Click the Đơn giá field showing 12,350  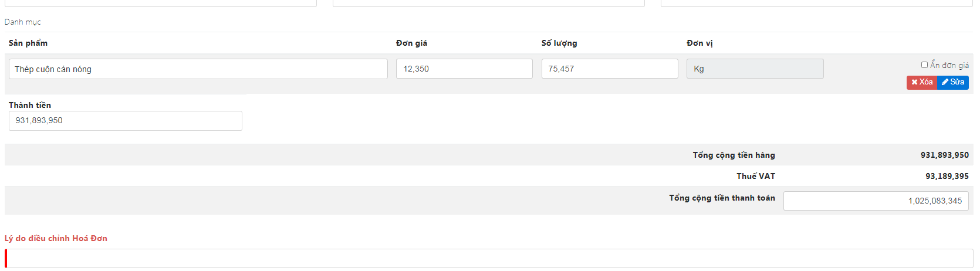point(464,69)
